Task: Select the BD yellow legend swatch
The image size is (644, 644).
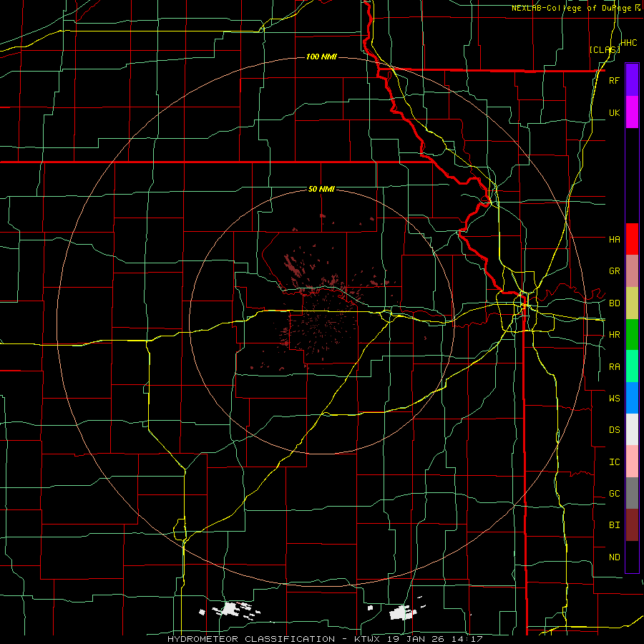Action: coord(632,303)
